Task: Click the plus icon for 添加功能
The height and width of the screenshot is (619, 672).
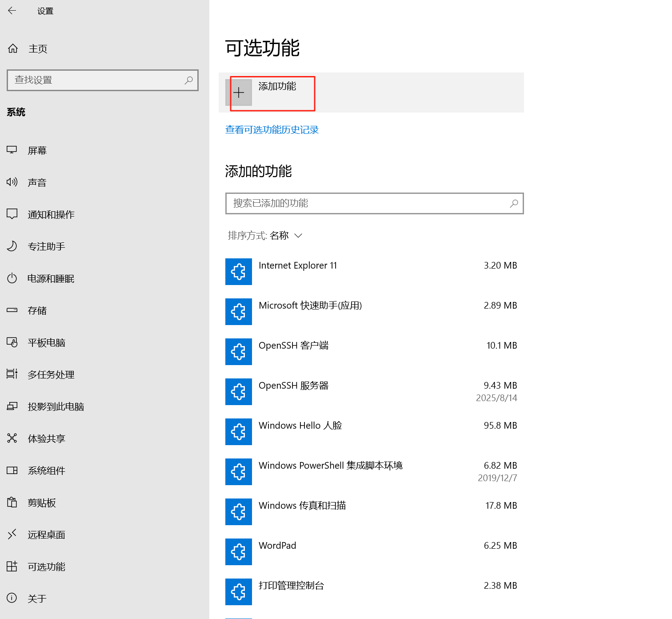Action: pyautogui.click(x=239, y=92)
